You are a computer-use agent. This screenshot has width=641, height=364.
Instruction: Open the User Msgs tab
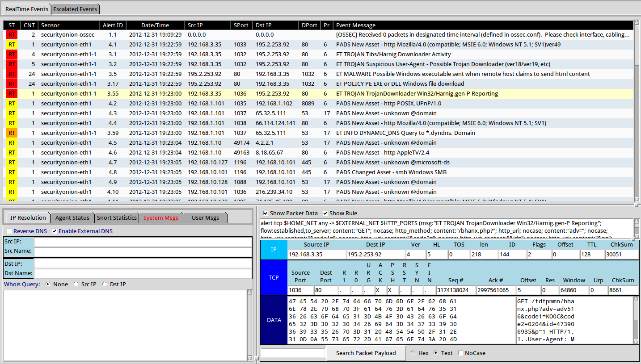point(205,218)
